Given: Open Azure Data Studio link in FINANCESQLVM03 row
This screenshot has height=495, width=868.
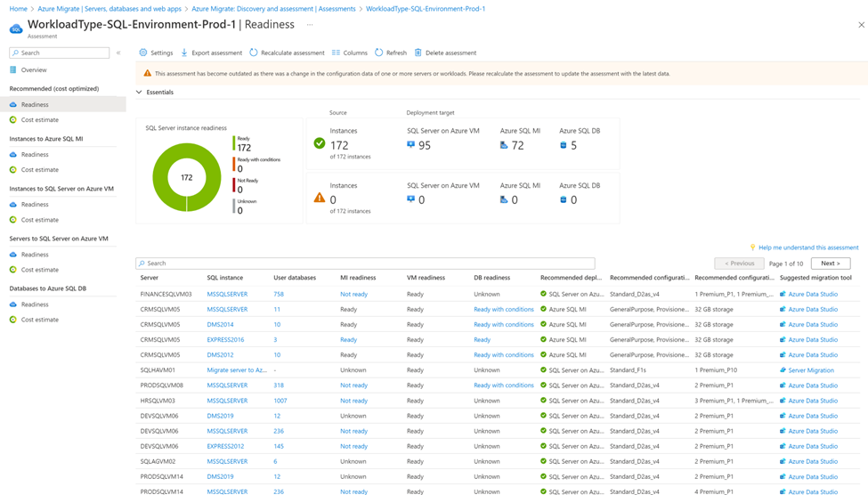Looking at the screenshot, I should click(x=813, y=294).
